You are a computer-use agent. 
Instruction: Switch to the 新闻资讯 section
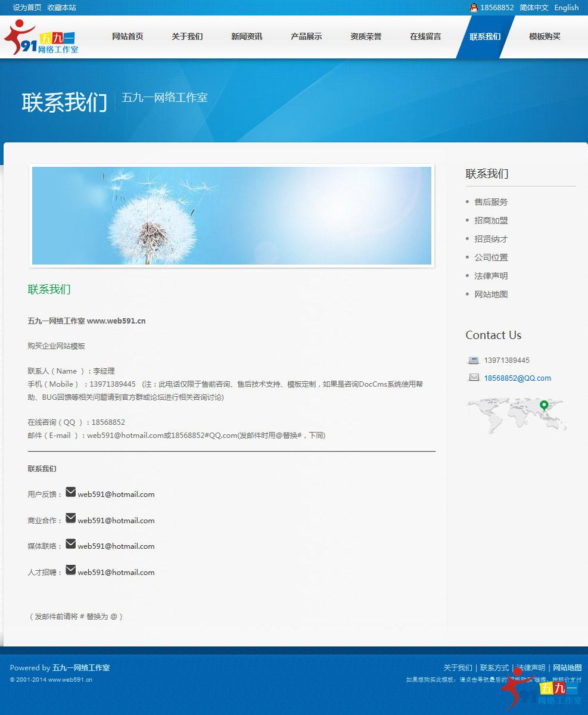(x=246, y=37)
